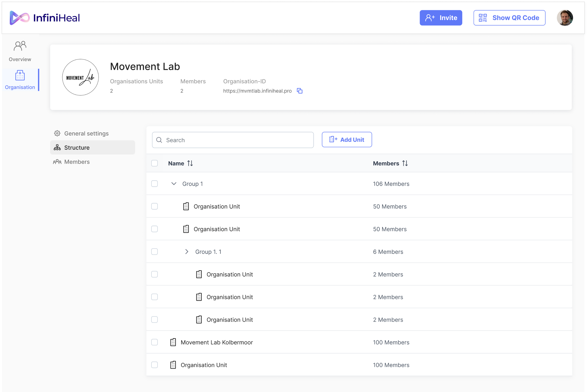The height and width of the screenshot is (392, 588).
Task: Click the Invite button
Action: click(x=441, y=18)
